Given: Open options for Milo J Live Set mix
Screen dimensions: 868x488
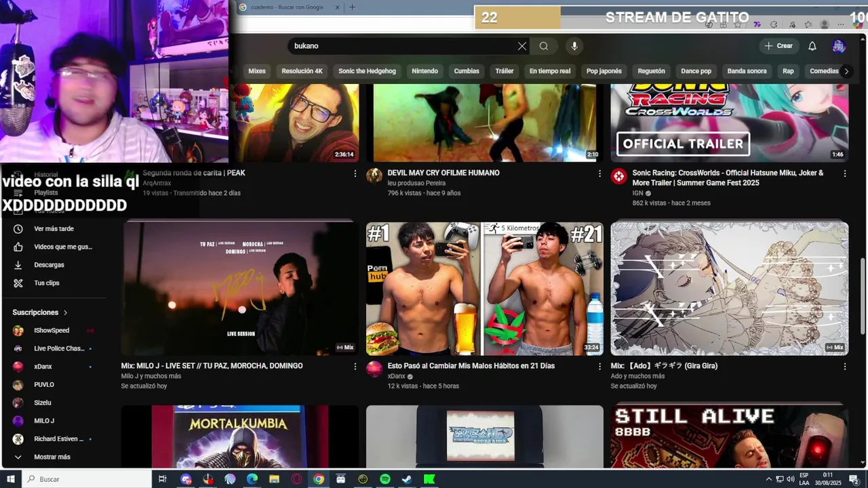Looking at the screenshot, I should (x=355, y=367).
